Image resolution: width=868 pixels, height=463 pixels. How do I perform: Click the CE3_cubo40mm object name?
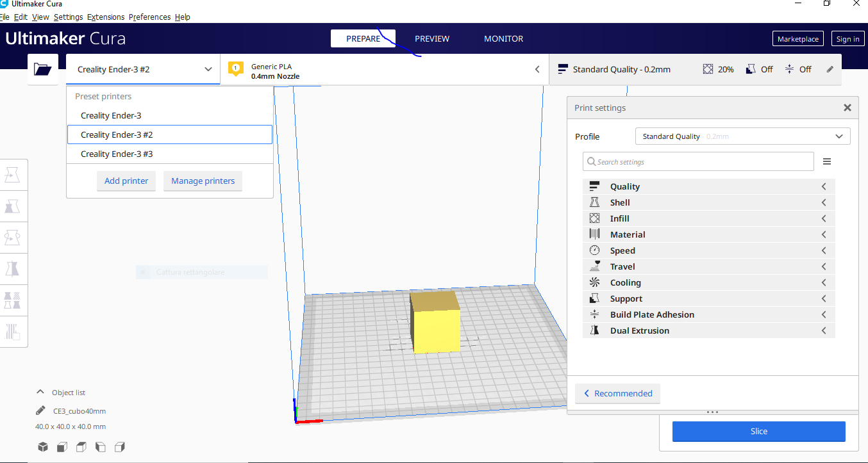click(x=79, y=411)
